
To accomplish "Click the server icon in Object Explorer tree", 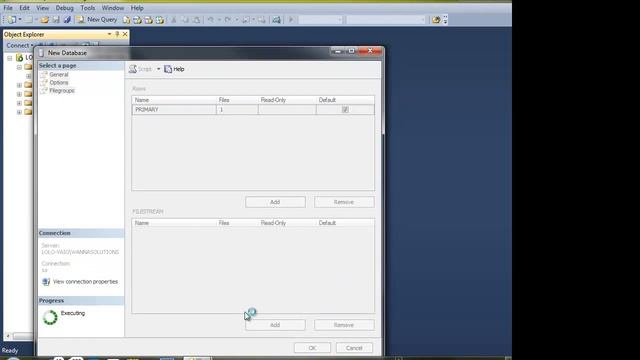I will 19,58.
